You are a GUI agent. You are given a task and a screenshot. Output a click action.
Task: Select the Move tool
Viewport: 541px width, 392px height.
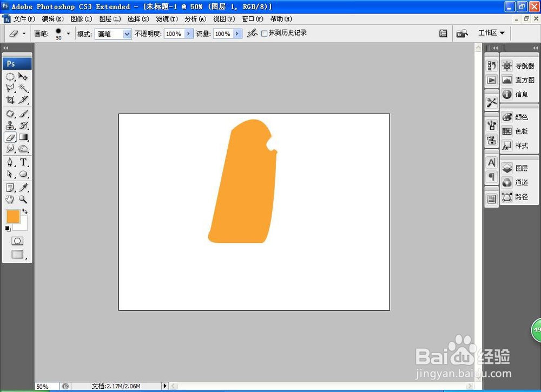[23, 77]
